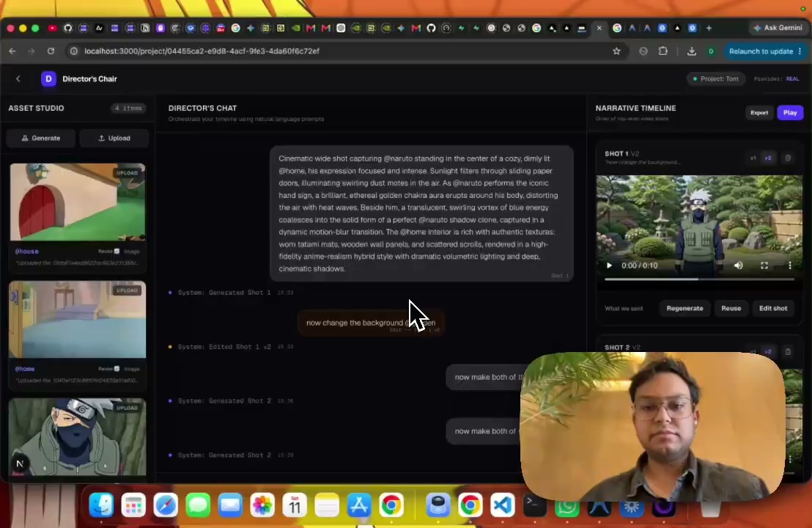Select the long cinematic wide shot prompt message
812x528 pixels.
[421, 213]
